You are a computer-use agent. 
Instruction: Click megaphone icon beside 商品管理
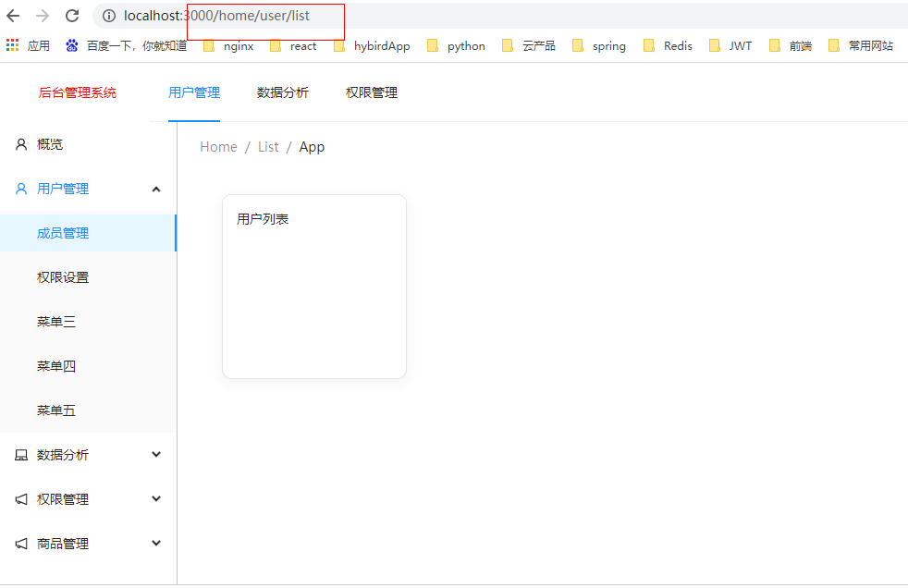[x=21, y=544]
